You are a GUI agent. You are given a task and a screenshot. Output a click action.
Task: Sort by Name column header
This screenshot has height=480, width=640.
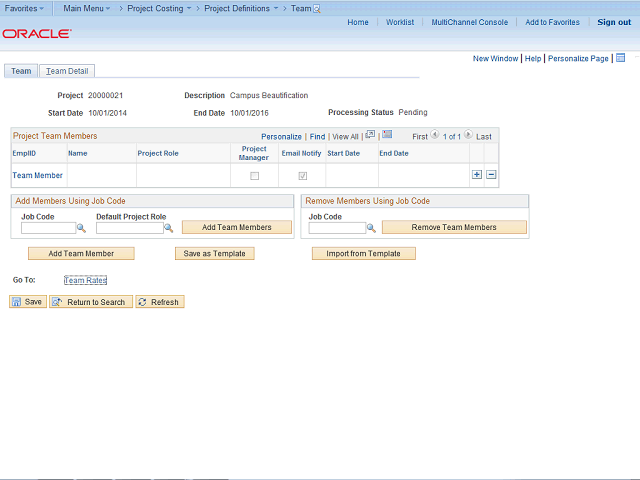coord(78,153)
